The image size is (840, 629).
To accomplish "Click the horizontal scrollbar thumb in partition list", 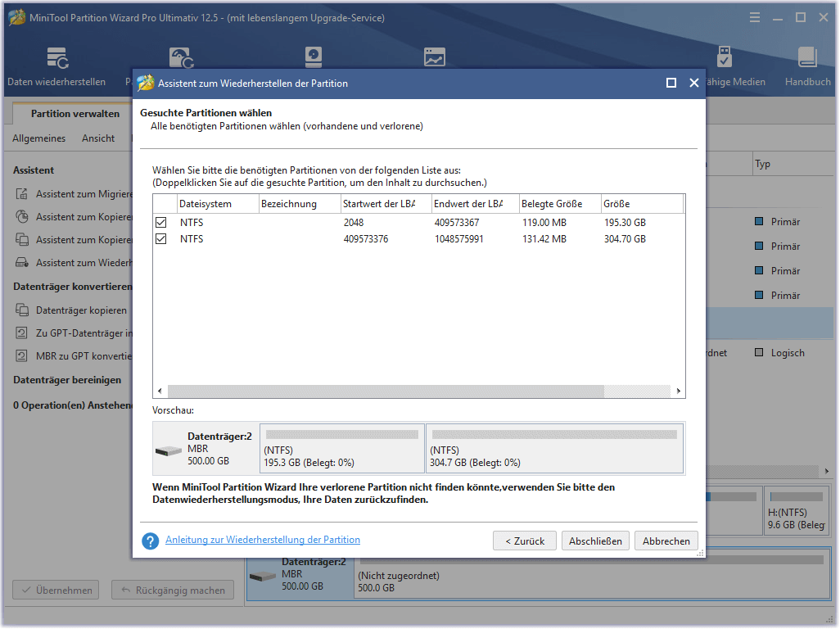I will tap(386, 391).
